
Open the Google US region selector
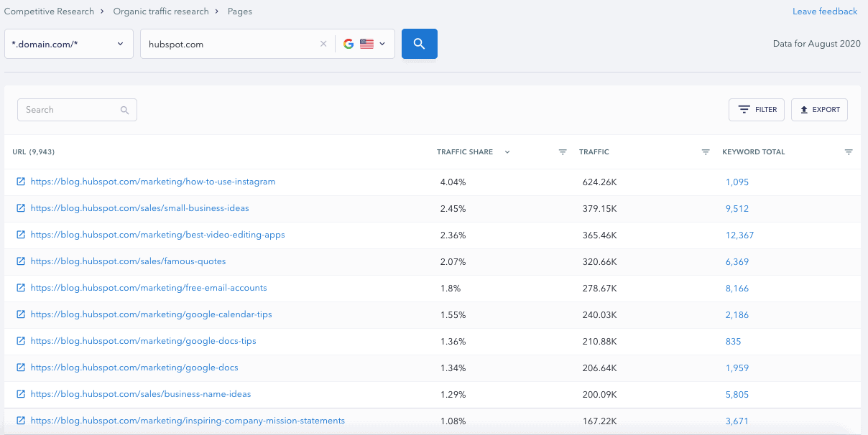pos(365,44)
